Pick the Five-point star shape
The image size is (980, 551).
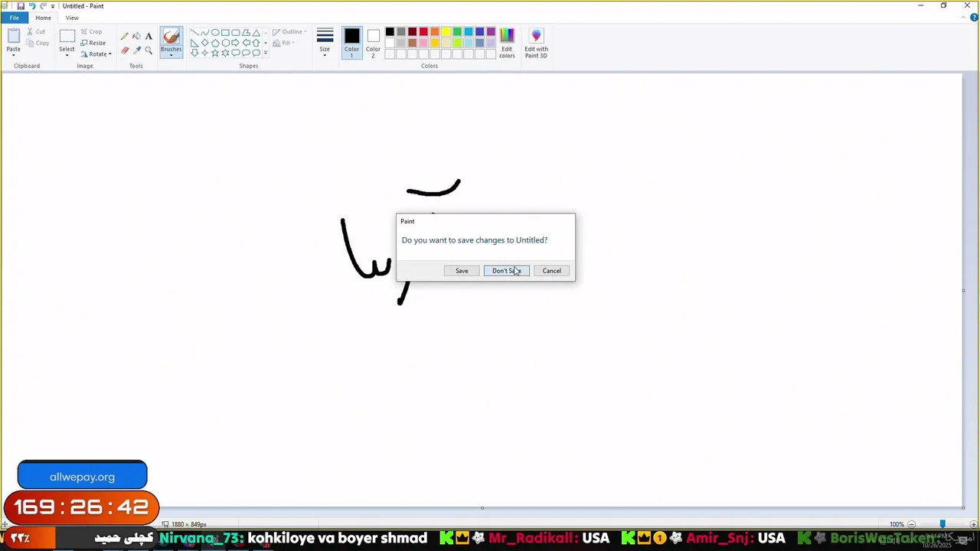point(215,53)
